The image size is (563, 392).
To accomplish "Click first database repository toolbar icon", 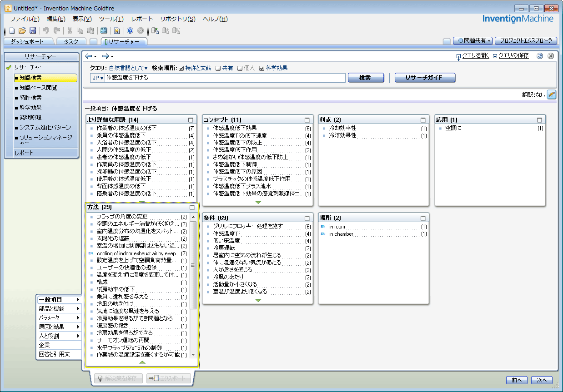I will point(155,30).
